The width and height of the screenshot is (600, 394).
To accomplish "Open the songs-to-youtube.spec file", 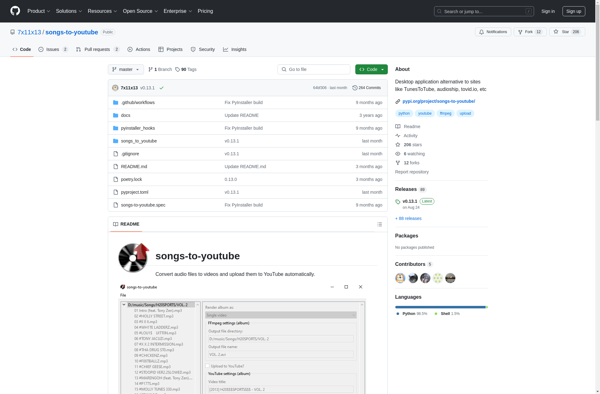I will coord(143,205).
